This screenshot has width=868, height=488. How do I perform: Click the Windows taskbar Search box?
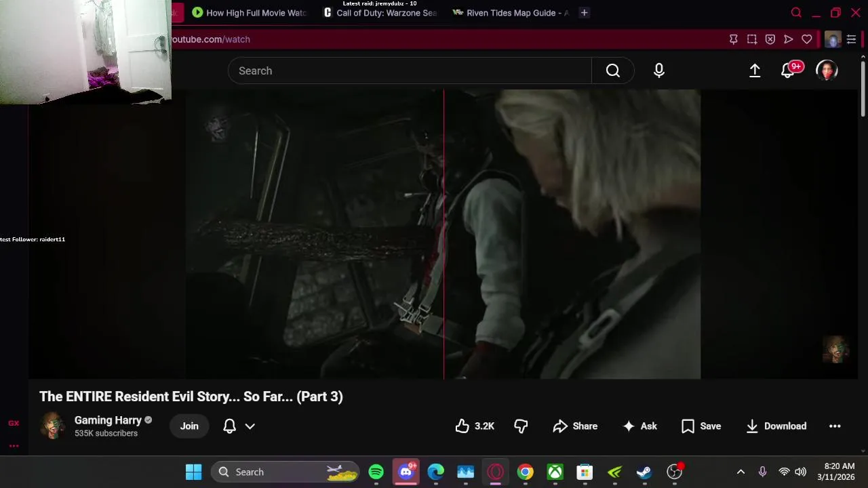point(286,472)
